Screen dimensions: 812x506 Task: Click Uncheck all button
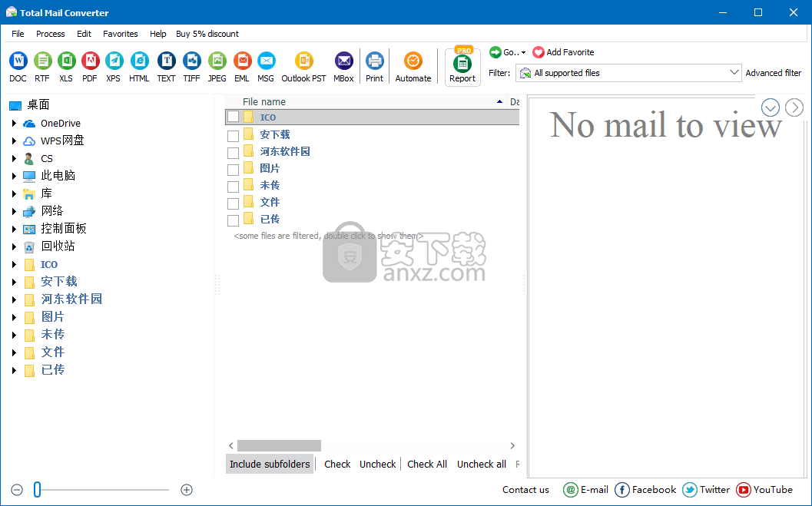click(x=481, y=464)
